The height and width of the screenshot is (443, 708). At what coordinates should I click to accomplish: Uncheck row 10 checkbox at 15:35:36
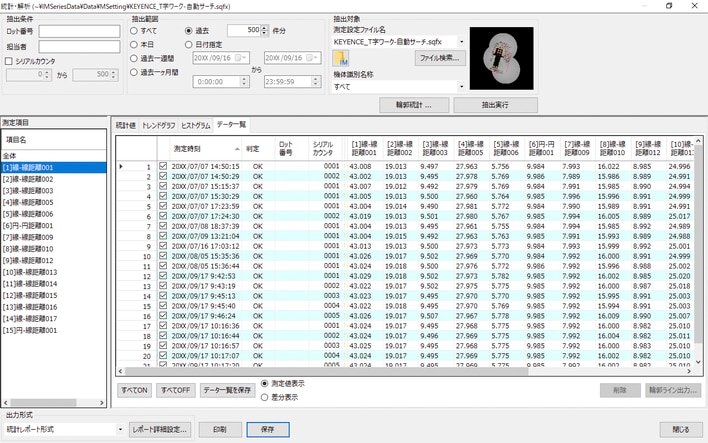tap(163, 256)
